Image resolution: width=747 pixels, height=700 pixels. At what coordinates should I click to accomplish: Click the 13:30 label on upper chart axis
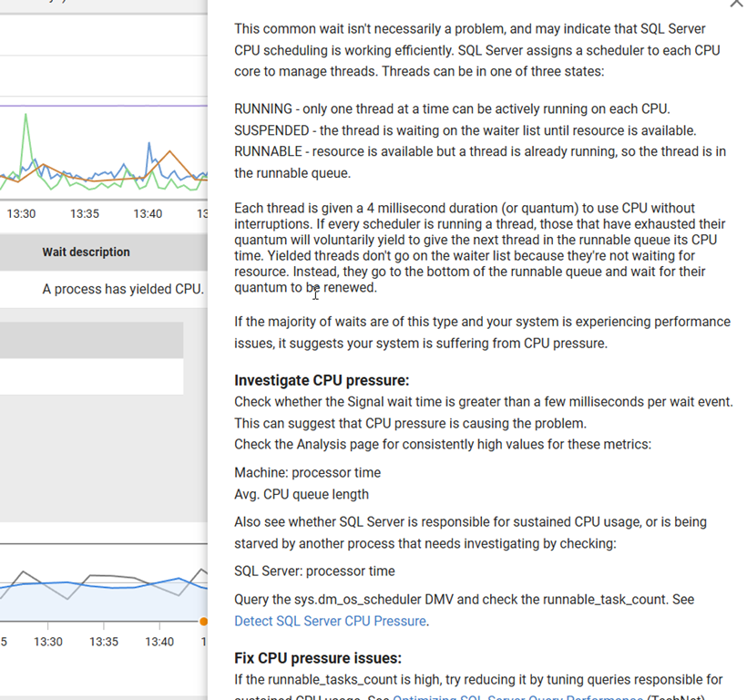21,213
